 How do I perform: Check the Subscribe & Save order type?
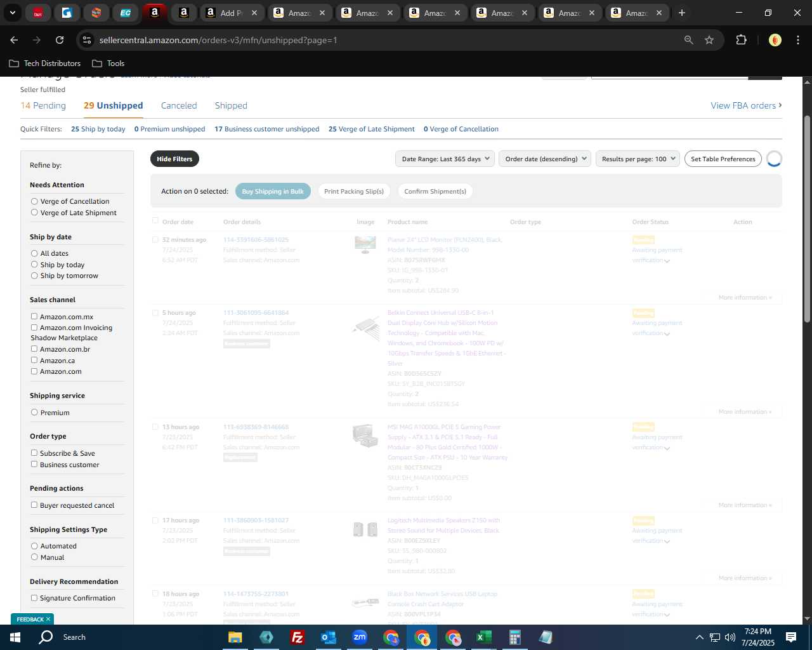point(34,453)
